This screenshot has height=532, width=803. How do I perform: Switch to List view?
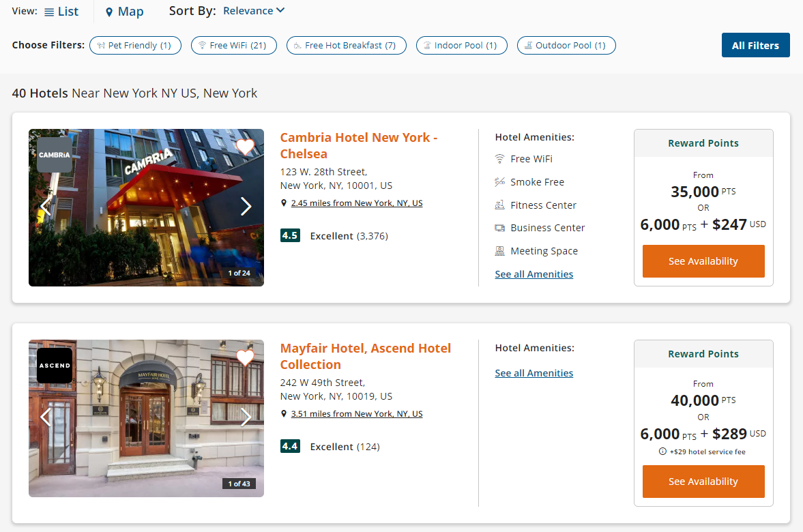(x=61, y=12)
